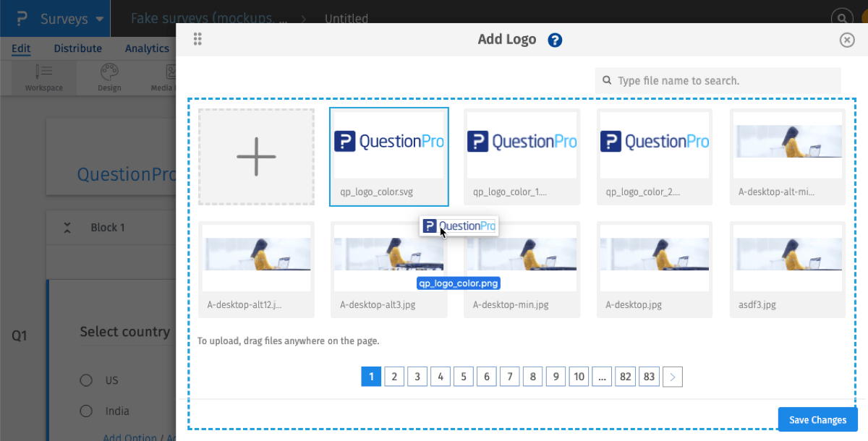
Task: Click the Save Changes button
Action: [817, 419]
